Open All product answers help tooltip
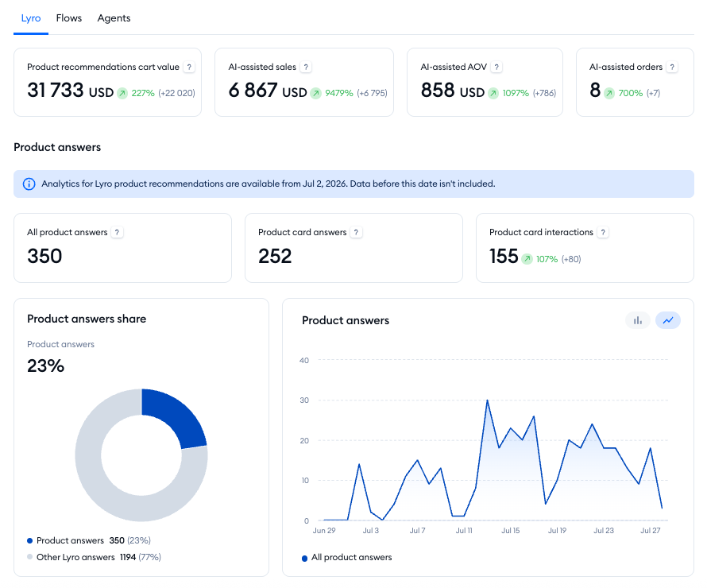707x588 pixels. 118,232
